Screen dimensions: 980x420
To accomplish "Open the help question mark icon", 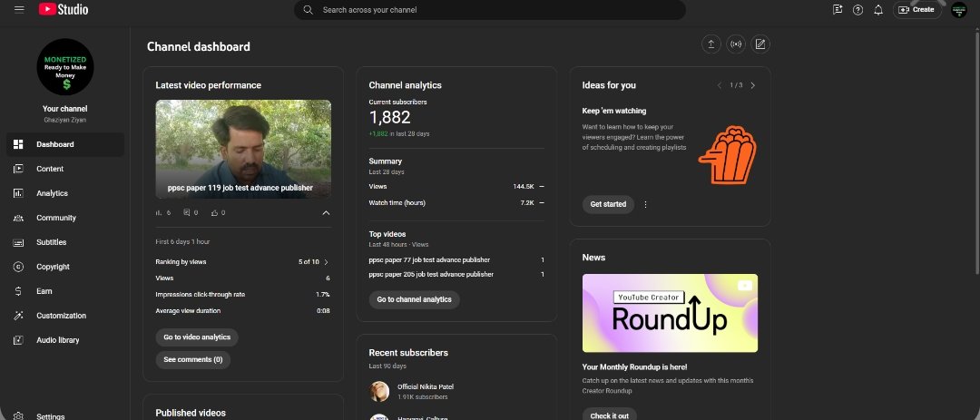I will coord(858,10).
